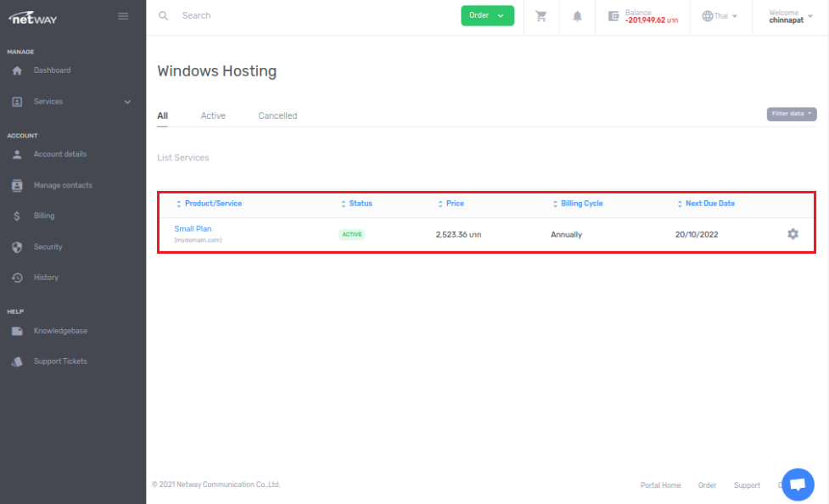
Task: Toggle the hamburger sidebar menu
Action: 123,16
